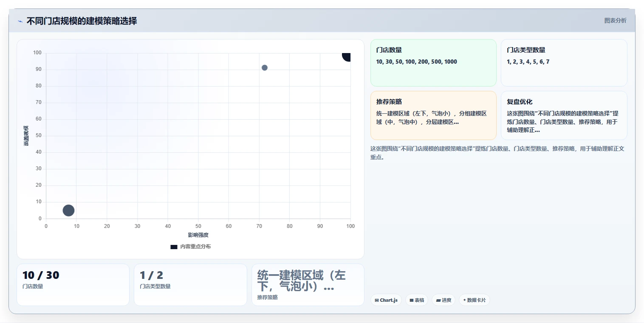This screenshot has height=323, width=644.
Task: Click the title 不同门店规模的建模策略选择
Action: (x=82, y=21)
